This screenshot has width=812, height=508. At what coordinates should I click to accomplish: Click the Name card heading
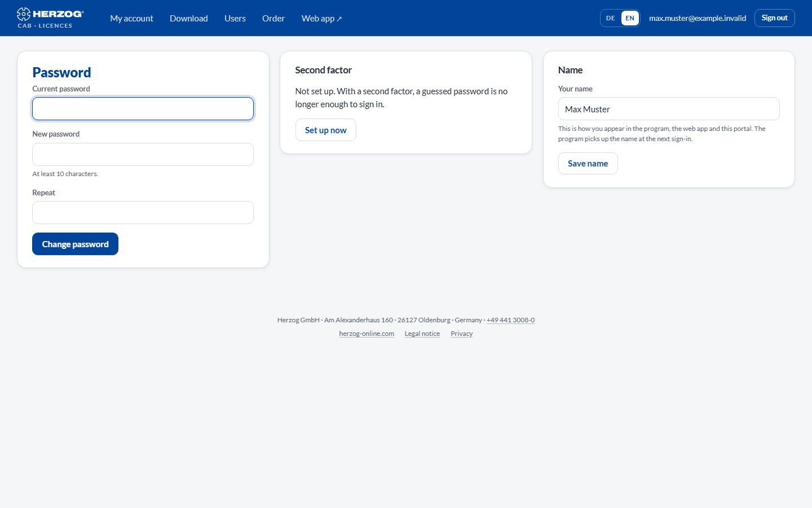click(x=571, y=70)
